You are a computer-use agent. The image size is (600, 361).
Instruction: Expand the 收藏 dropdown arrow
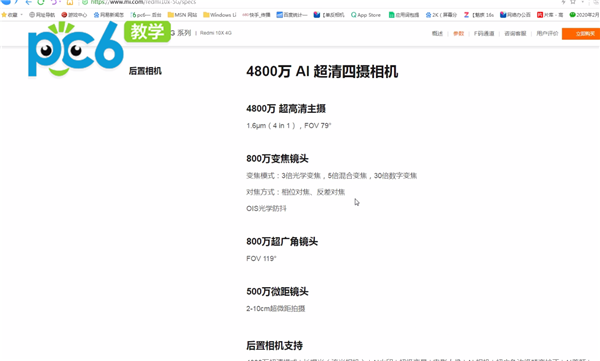(21, 15)
